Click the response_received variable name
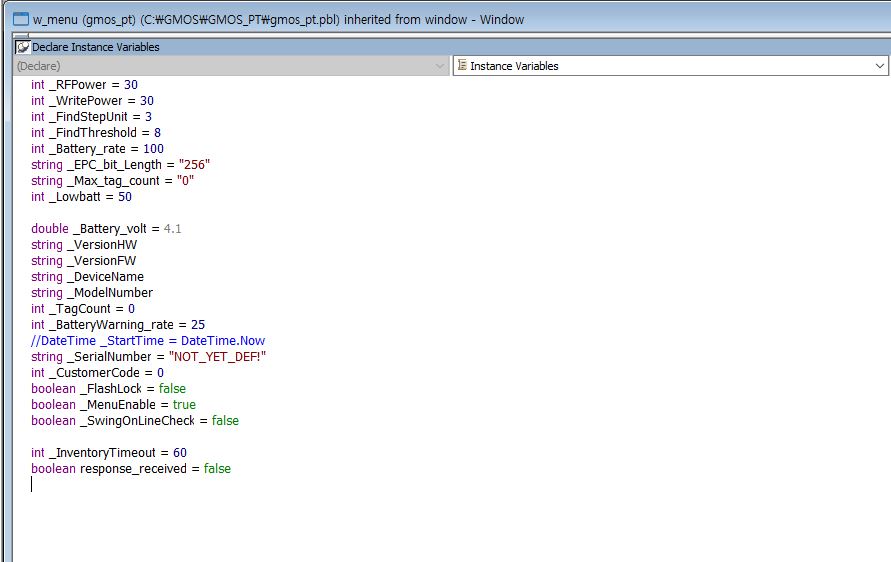 coord(135,469)
